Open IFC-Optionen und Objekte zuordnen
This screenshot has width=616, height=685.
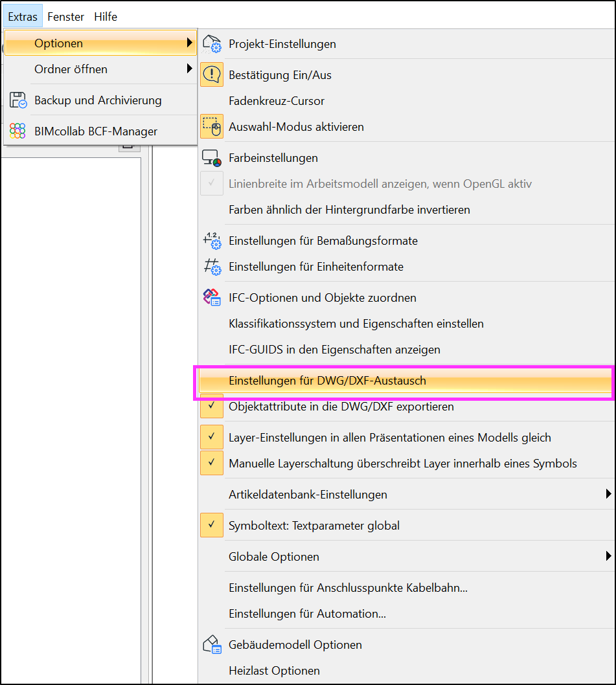(407, 298)
